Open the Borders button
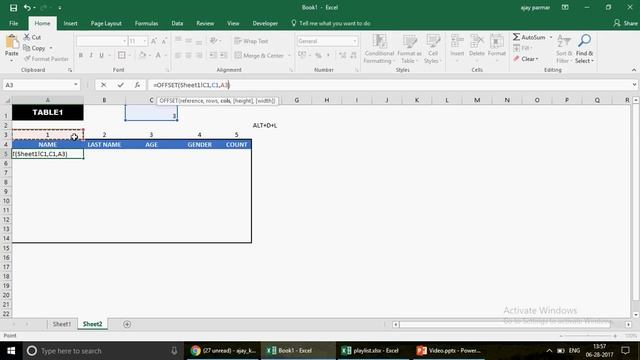Viewport: 640px width, 360px height. (x=122, y=55)
